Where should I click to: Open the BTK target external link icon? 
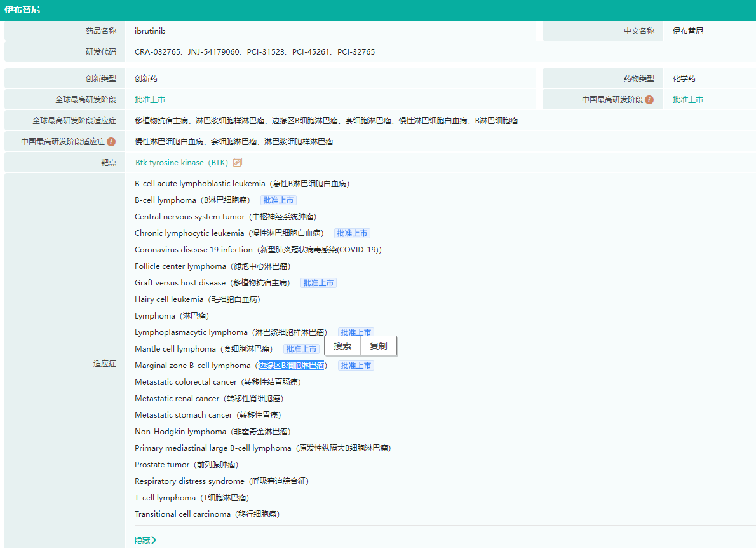tap(237, 163)
